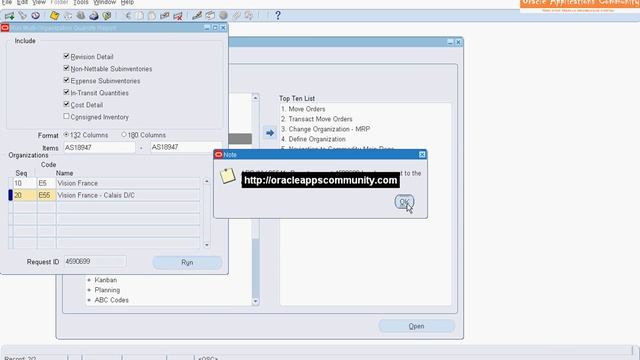The width and height of the screenshot is (640, 360).
Task: Click the Find toolbar icon
Action: coord(22,16)
